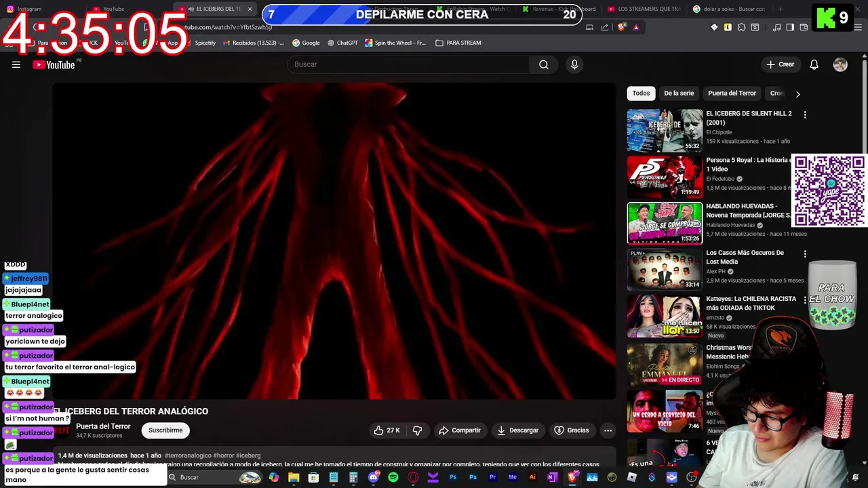Dislike the current video
This screenshot has height=488, width=868.
418,430
